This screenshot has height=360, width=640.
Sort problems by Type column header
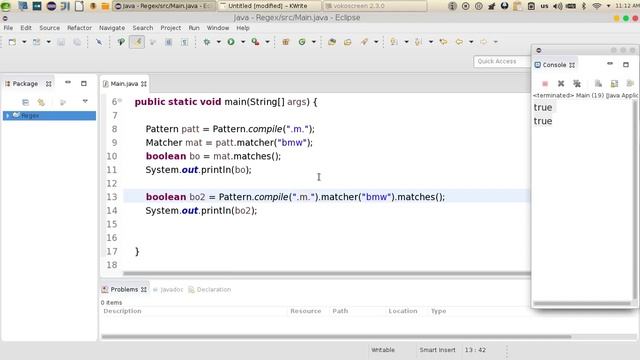438,311
